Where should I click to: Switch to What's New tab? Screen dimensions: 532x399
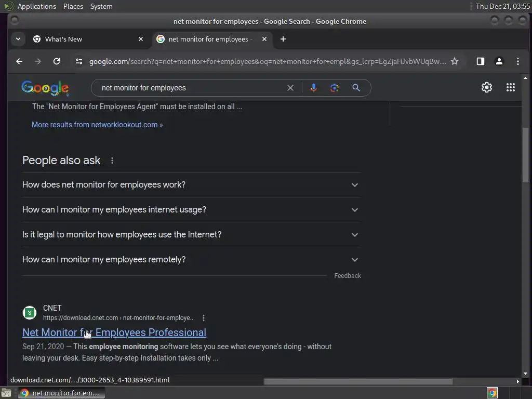click(x=88, y=39)
